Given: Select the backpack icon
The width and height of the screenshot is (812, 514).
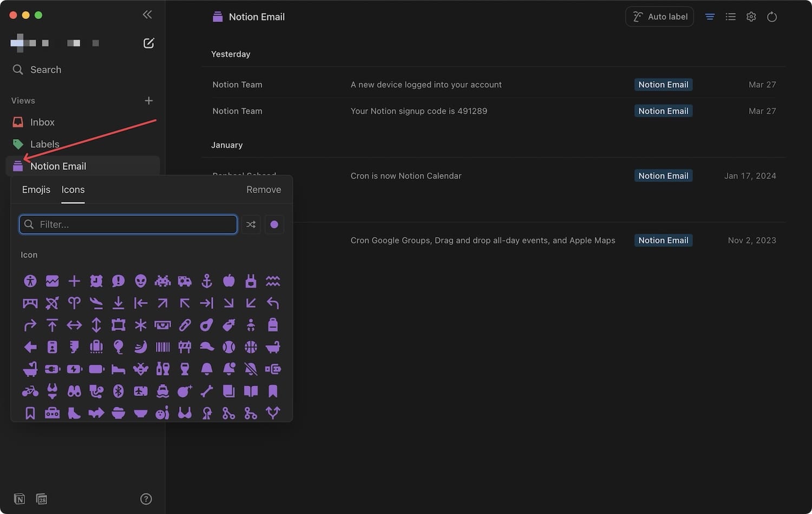Looking at the screenshot, I should point(273,325).
